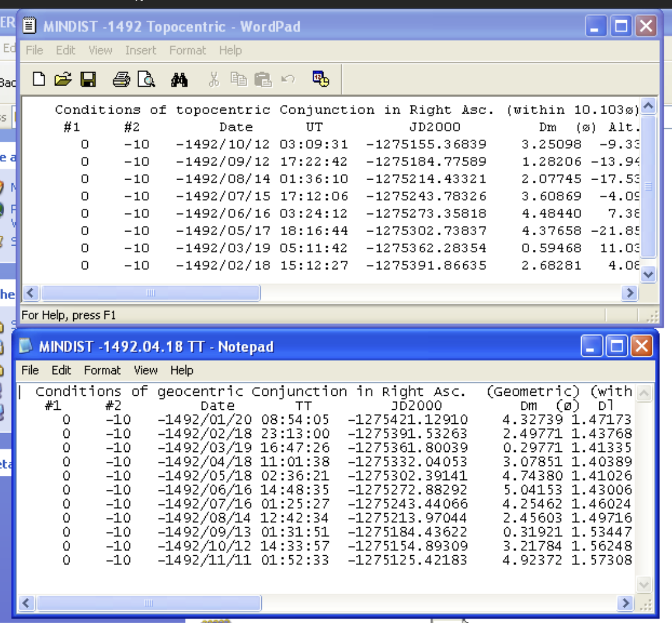
Task: Click the Cut scissors icon in WordPad
Action: point(214,79)
